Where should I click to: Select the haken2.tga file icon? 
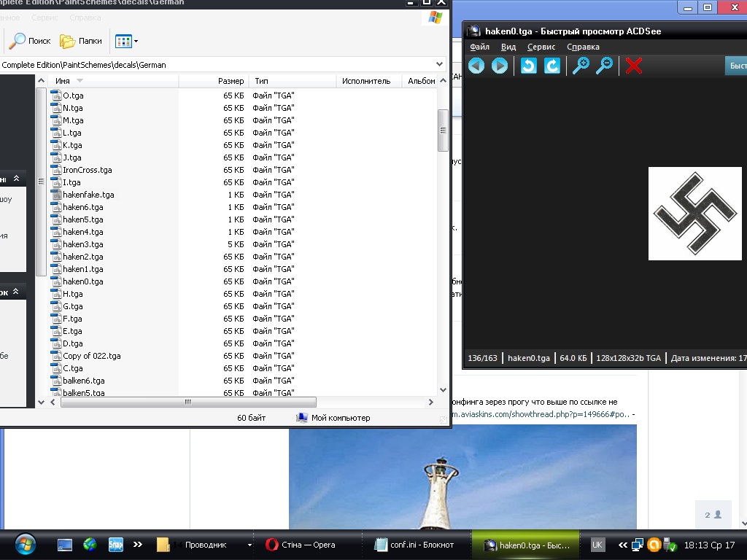56,256
